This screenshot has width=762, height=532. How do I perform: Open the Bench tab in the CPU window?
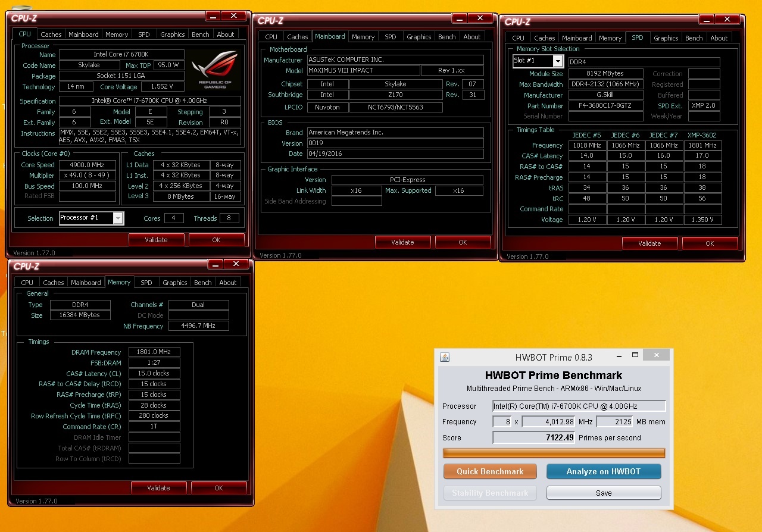[x=201, y=35]
